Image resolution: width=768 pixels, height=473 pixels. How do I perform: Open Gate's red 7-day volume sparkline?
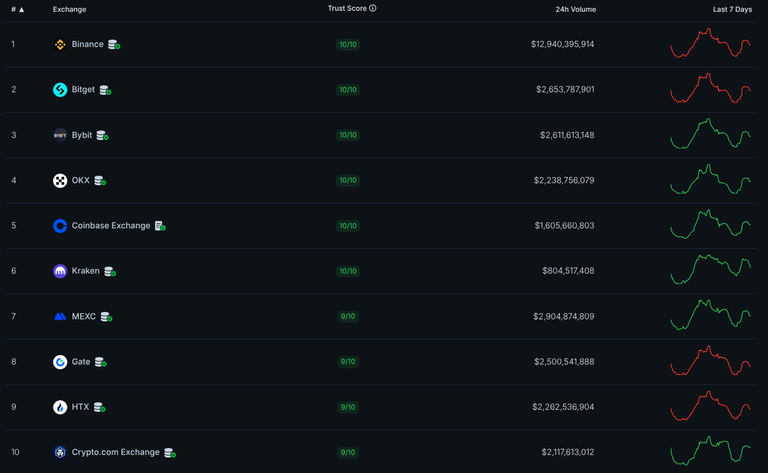point(711,360)
